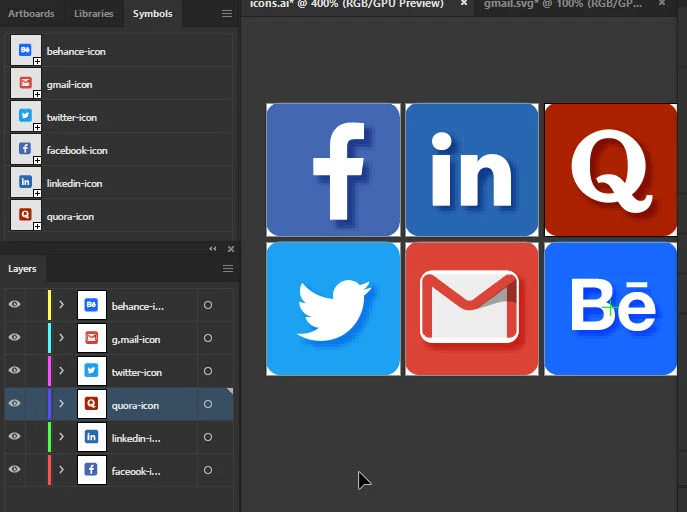This screenshot has width=687, height=512.
Task: Target the g,mail-icon layer using its circle
Action: point(208,338)
